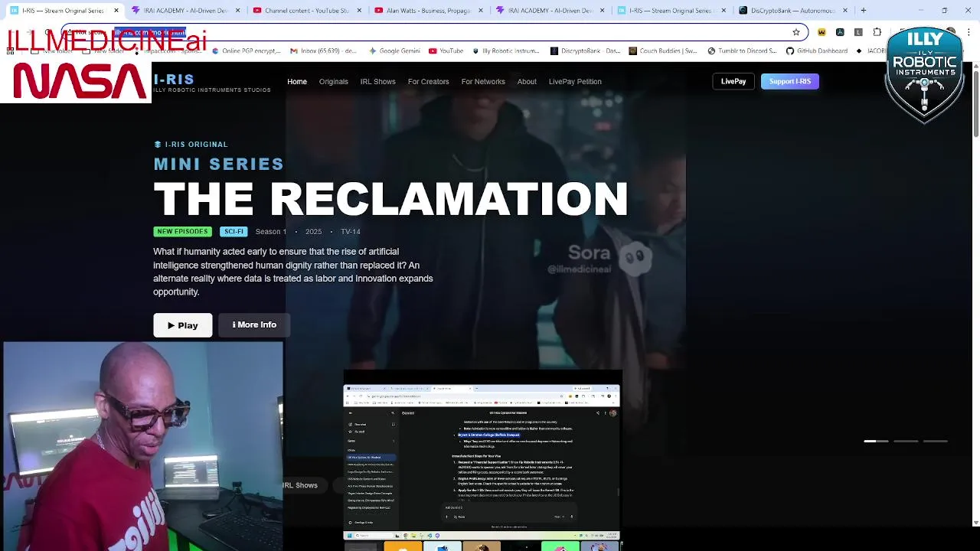Click the Season 1 metadata text
980x551 pixels.
(x=271, y=231)
